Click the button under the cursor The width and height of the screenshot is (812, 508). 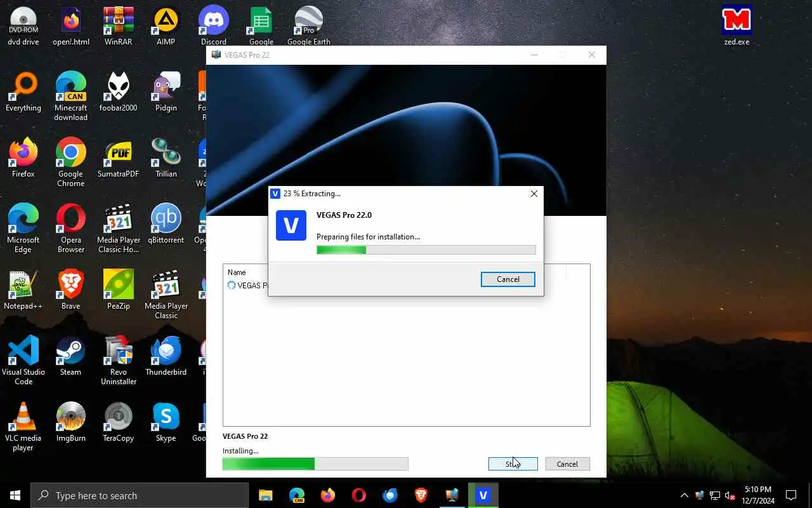(513, 464)
